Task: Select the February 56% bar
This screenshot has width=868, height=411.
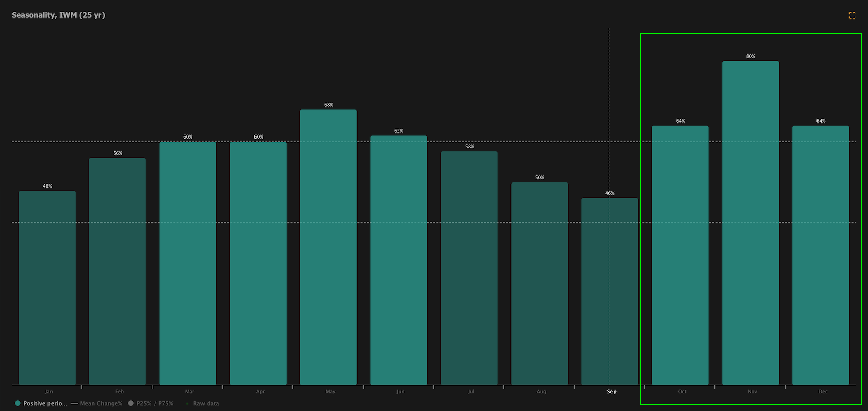Action: pyautogui.click(x=118, y=271)
